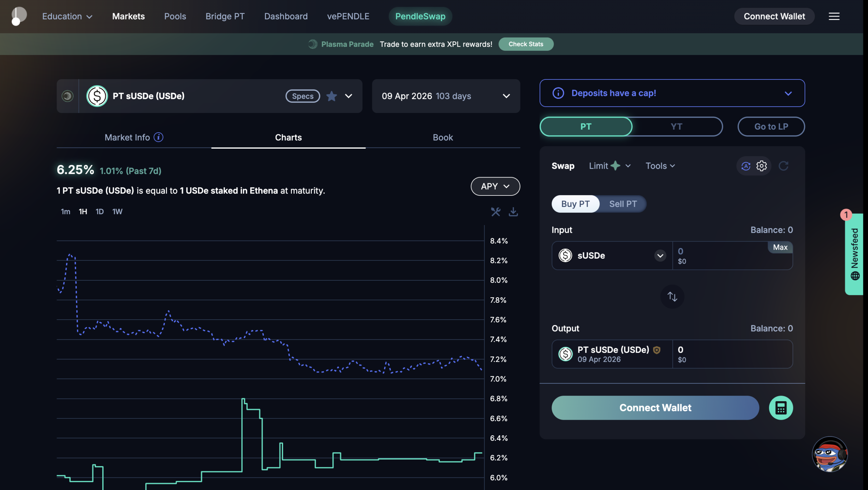Switch to the Book tab
868x490 pixels.
coord(442,137)
